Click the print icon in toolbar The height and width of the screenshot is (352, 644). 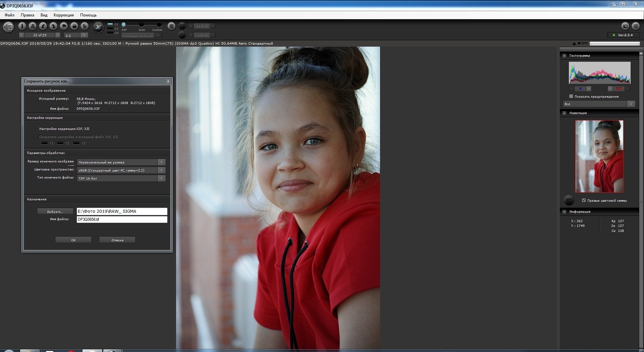pyautogui.click(x=33, y=26)
